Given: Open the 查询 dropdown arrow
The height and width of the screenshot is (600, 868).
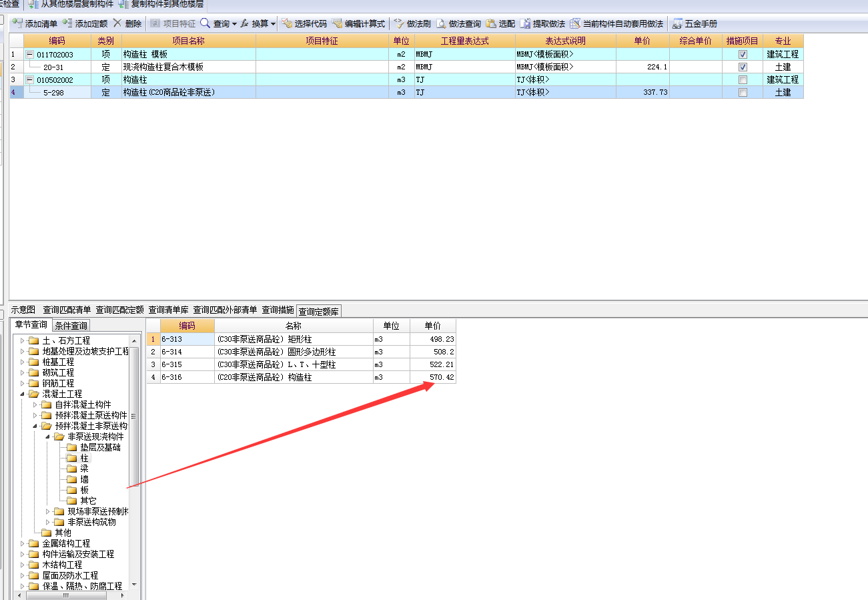Looking at the screenshot, I should pyautogui.click(x=234, y=24).
